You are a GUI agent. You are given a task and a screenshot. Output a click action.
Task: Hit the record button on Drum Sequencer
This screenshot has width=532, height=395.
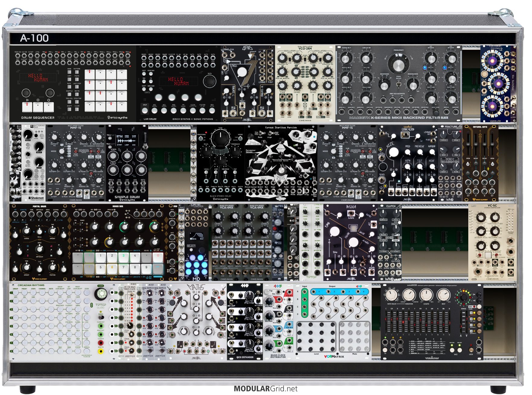pyautogui.click(x=49, y=107)
